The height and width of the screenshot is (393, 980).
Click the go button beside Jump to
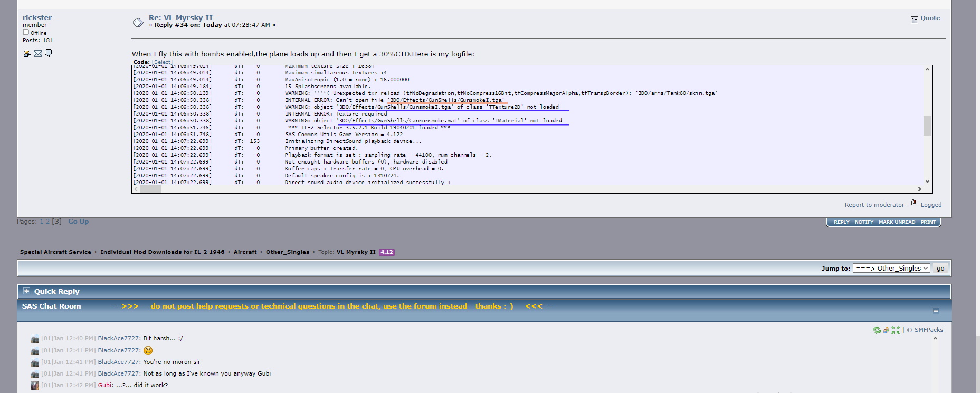pyautogui.click(x=940, y=268)
